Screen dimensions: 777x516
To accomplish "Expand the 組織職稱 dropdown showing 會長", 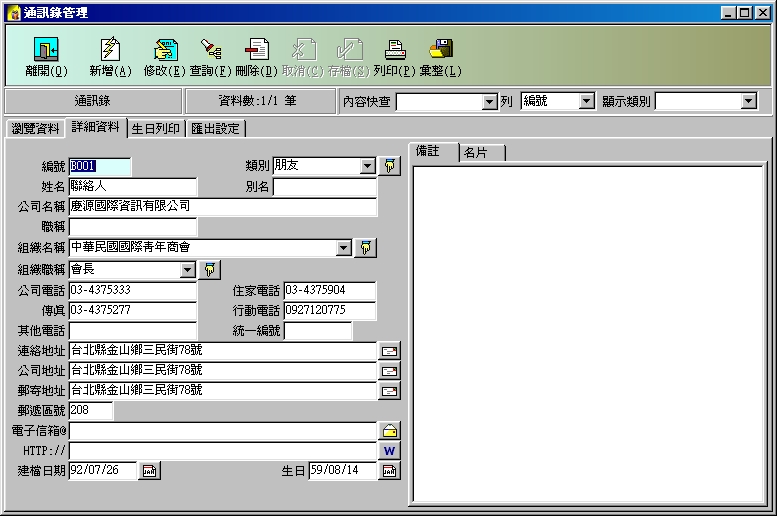I will [187, 269].
